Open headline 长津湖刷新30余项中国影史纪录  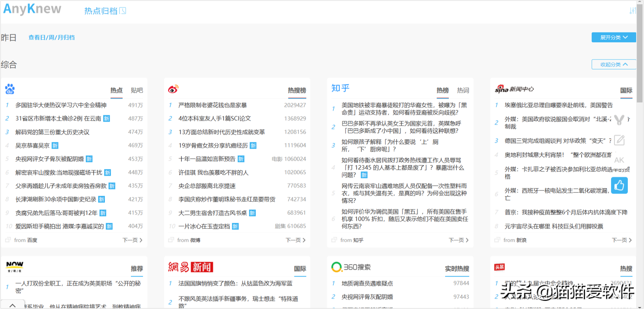[56, 199]
